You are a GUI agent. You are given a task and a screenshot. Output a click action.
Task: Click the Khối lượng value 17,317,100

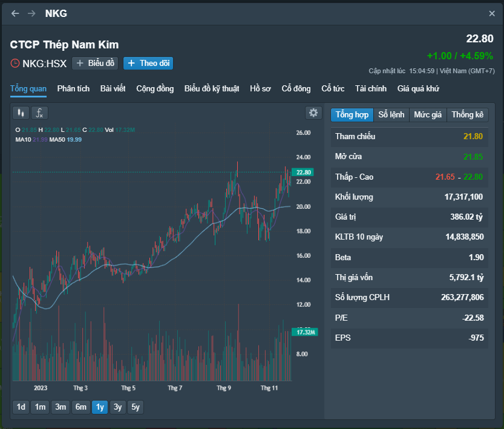click(463, 197)
